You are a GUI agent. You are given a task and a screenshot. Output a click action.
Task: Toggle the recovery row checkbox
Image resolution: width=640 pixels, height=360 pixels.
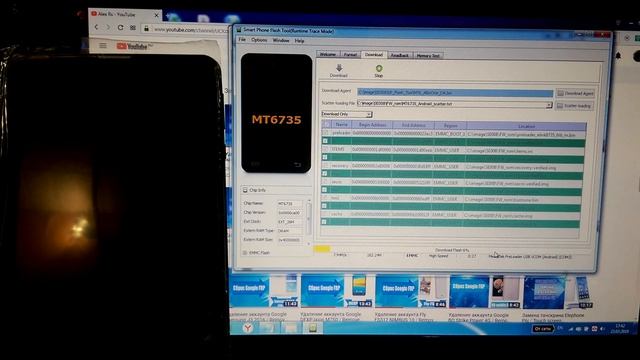tap(325, 166)
